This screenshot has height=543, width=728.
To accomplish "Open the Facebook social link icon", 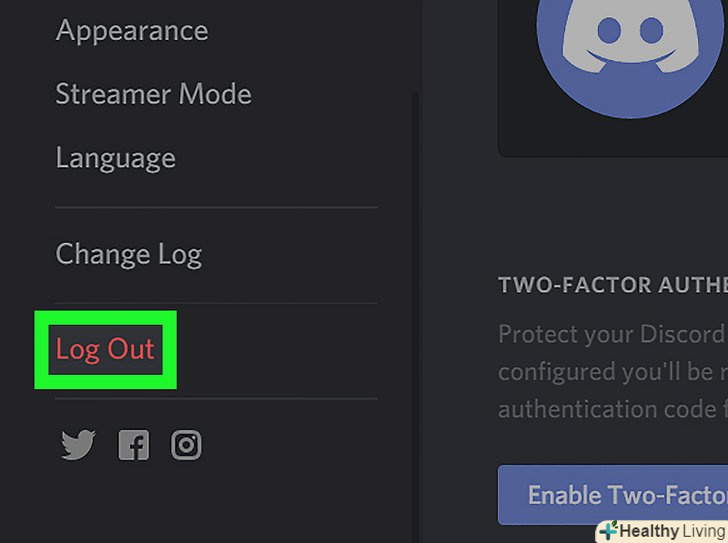I will pyautogui.click(x=133, y=445).
